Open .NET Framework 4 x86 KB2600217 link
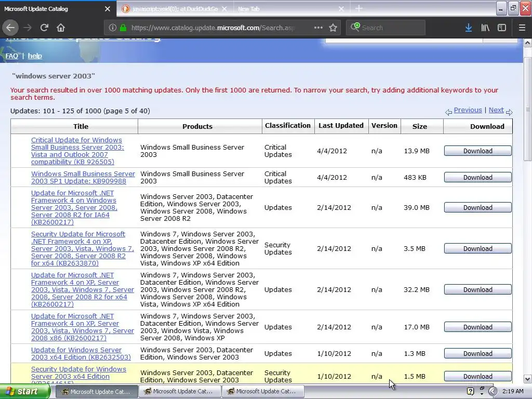Viewport: 532px width, 399px height. 83,327
